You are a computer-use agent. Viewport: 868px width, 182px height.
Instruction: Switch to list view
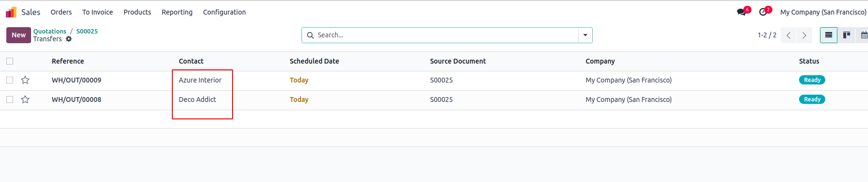[x=829, y=35]
